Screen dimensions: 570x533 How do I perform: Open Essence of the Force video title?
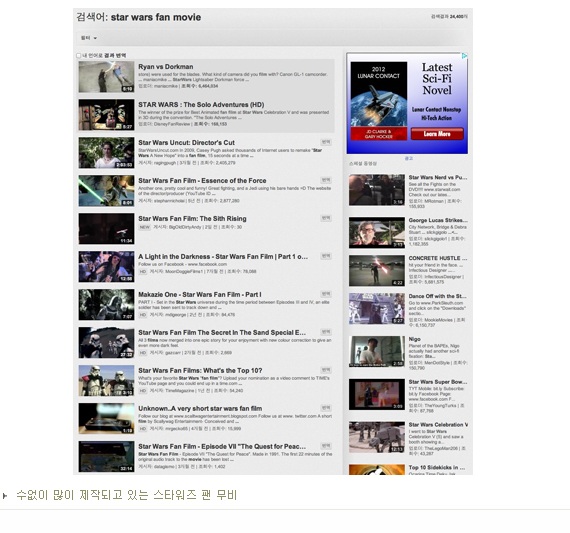click(x=202, y=181)
